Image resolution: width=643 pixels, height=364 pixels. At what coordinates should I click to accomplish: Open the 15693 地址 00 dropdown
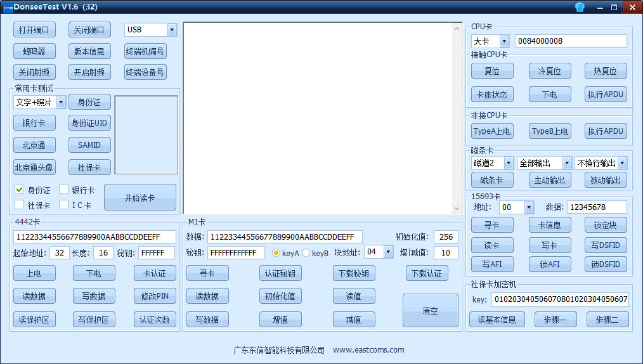click(529, 207)
